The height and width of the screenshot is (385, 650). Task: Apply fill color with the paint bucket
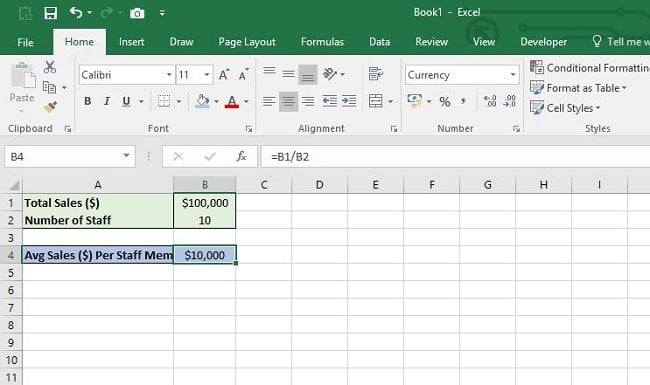click(202, 101)
